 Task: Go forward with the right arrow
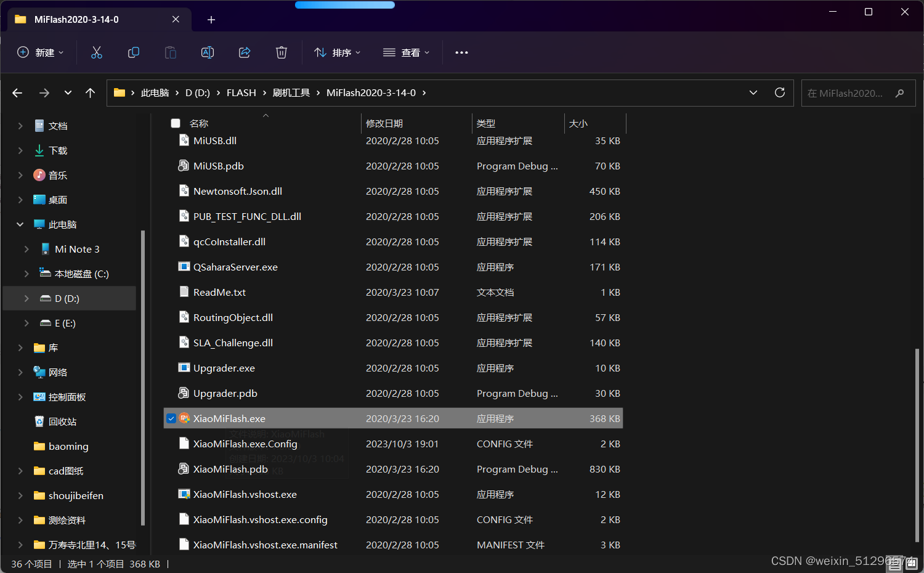coord(44,93)
